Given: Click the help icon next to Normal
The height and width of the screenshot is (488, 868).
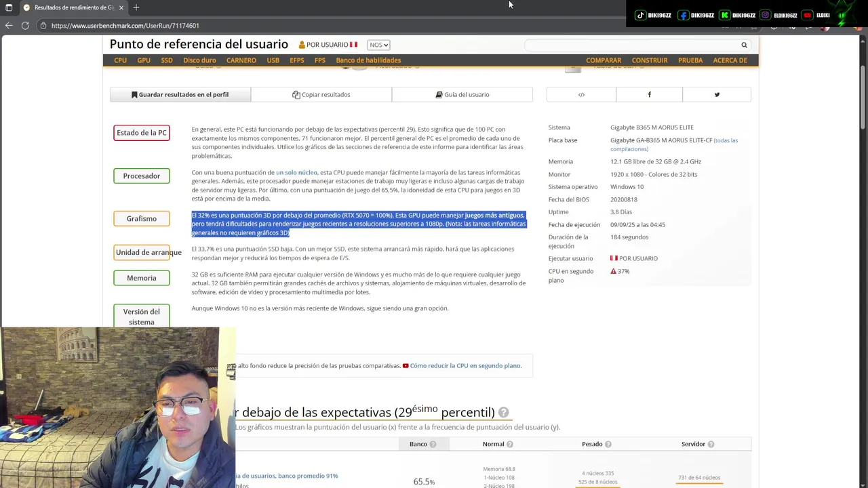Looking at the screenshot, I should pos(510,445).
